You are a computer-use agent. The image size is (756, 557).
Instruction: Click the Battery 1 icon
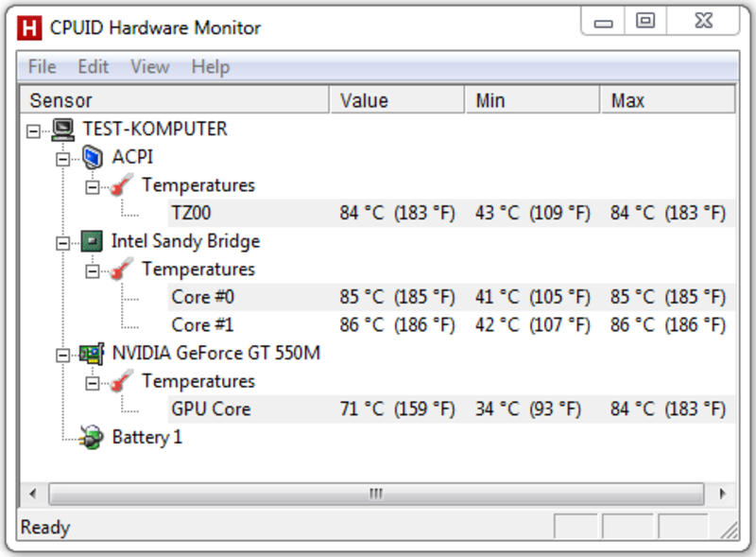click(92, 437)
